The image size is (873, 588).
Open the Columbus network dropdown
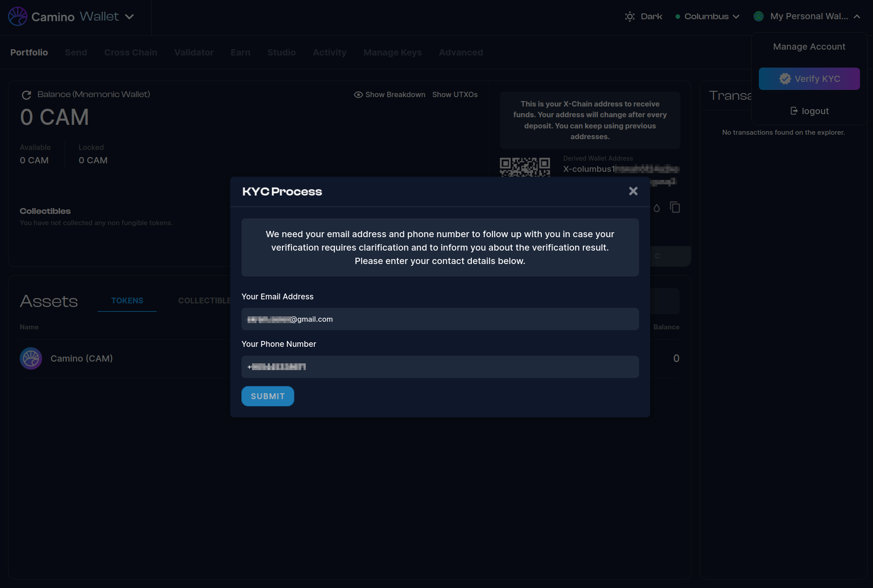tap(707, 17)
